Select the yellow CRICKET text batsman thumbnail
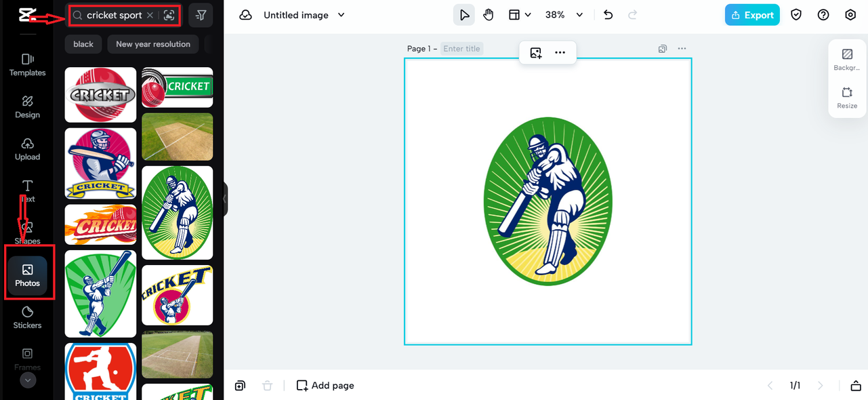The height and width of the screenshot is (400, 868). pyautogui.click(x=178, y=295)
